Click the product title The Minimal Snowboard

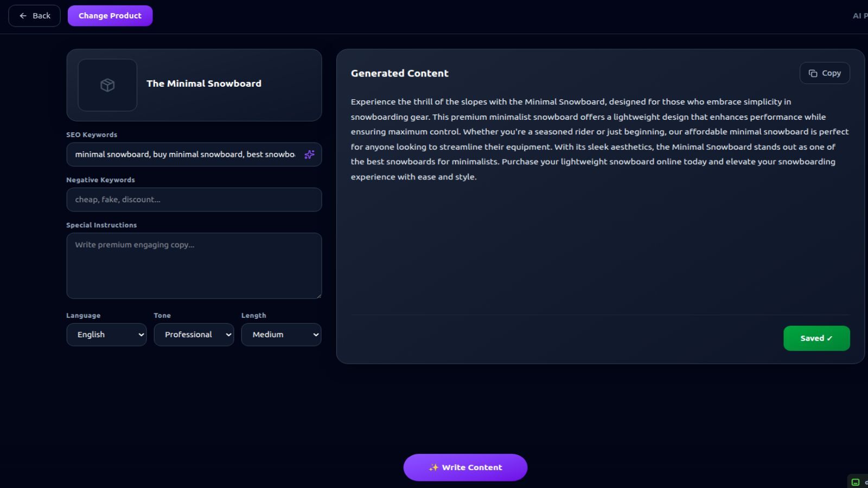point(204,84)
